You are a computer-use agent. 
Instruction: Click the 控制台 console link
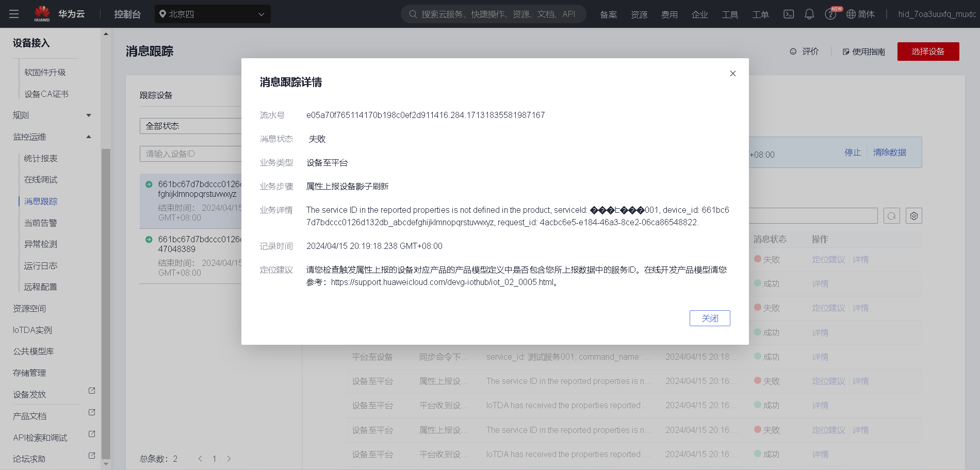127,14
